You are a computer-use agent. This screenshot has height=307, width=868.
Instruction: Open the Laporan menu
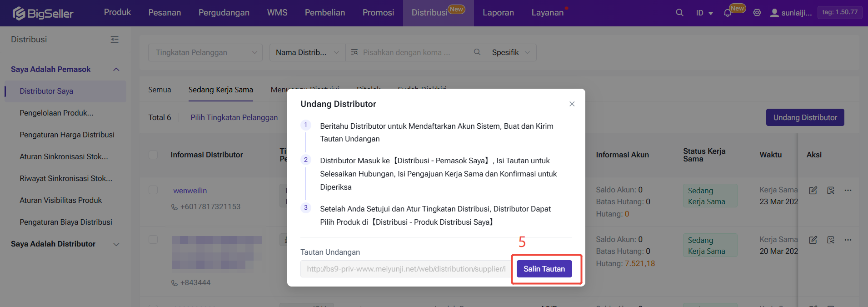coord(498,13)
